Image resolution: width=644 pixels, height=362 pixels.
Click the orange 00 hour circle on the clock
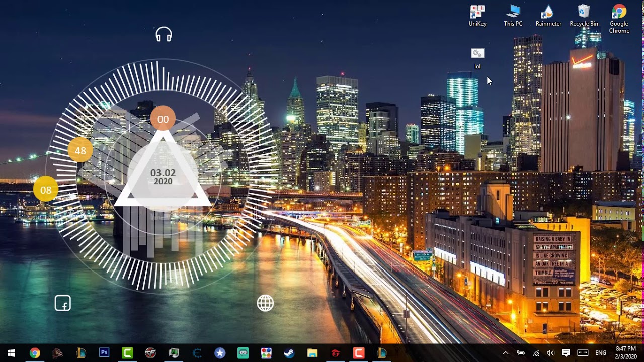pyautogui.click(x=163, y=119)
